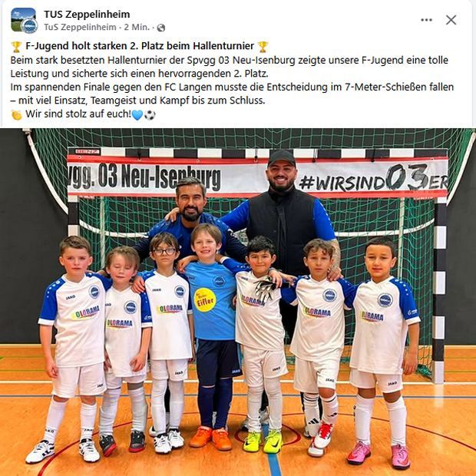Click the trophy emoji after Hallenturnier
This screenshot has height=476, width=476.
click(263, 46)
